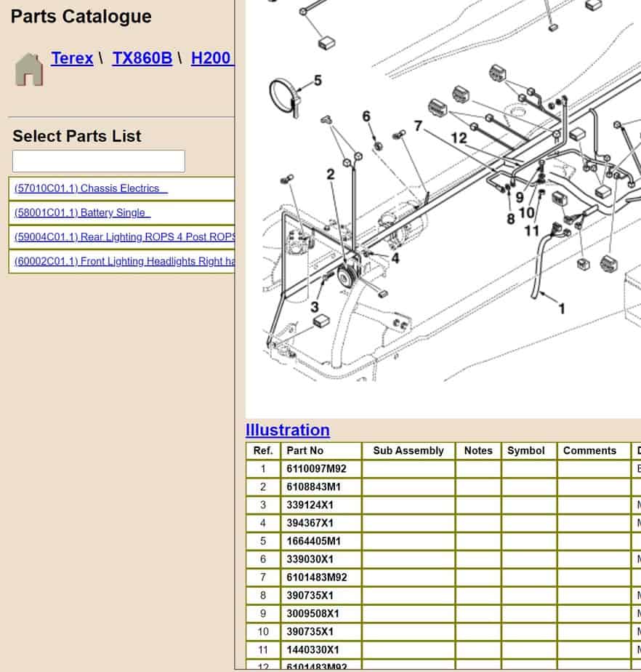641x672 pixels.
Task: Click part number 1664405M1 in table
Action: coord(313,541)
